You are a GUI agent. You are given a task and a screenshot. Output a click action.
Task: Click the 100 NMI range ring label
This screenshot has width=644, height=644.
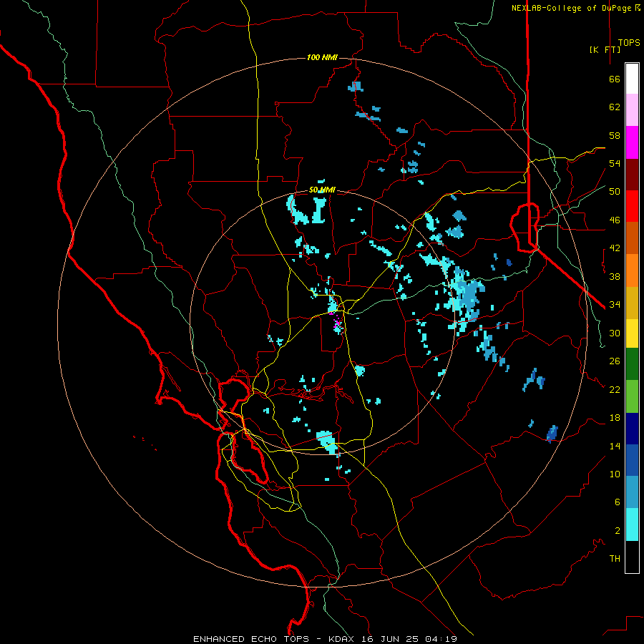(322, 57)
